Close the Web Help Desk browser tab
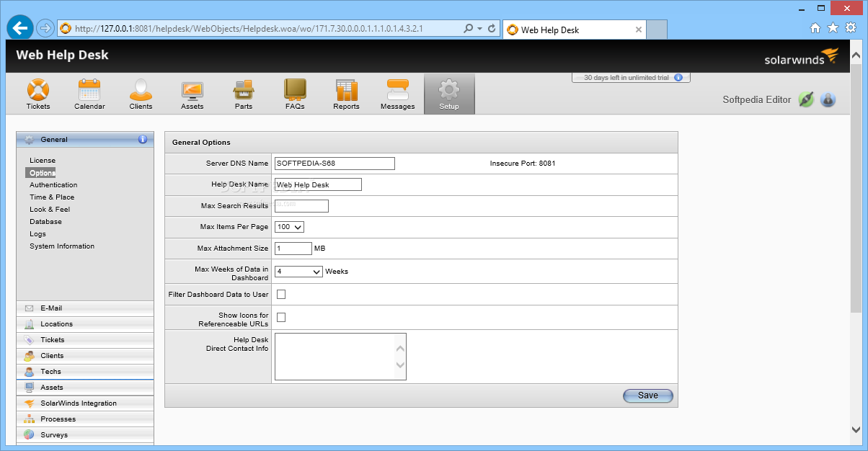 639,30
